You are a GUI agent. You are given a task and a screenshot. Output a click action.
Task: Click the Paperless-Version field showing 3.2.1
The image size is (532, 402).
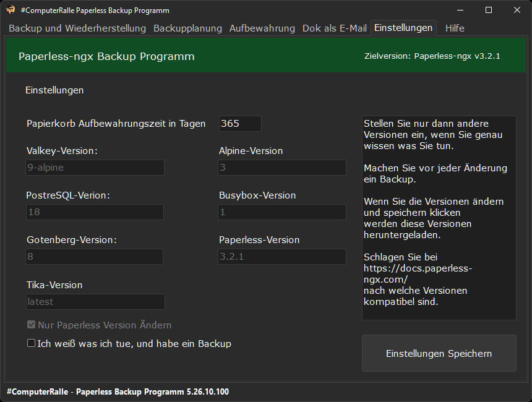click(x=282, y=257)
